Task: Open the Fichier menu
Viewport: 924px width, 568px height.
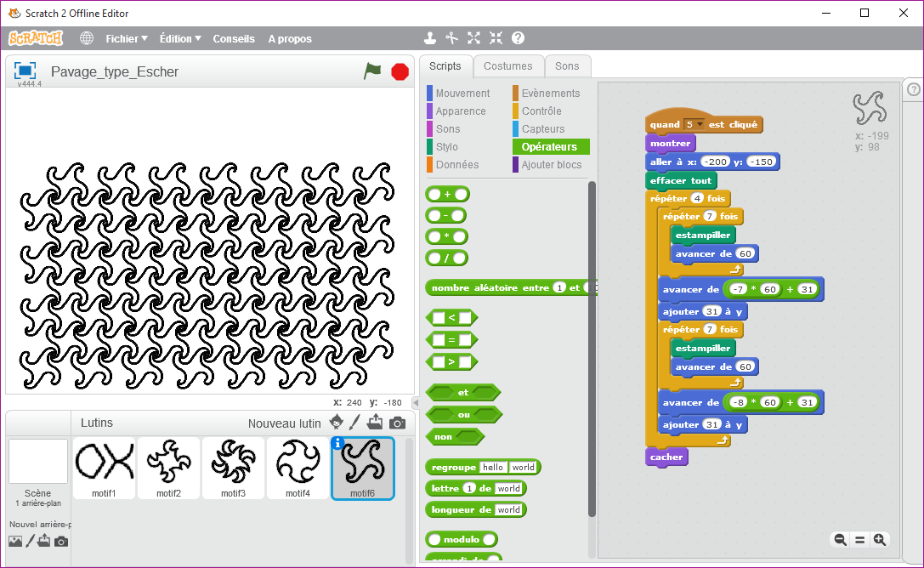Action: (x=126, y=38)
